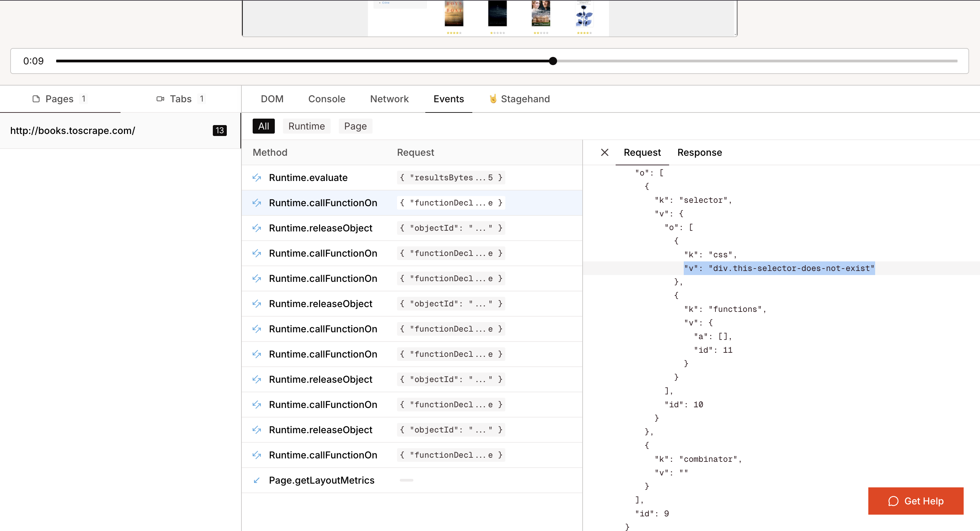Open the Response tab
Screen dimensions: 980x531
coord(699,152)
